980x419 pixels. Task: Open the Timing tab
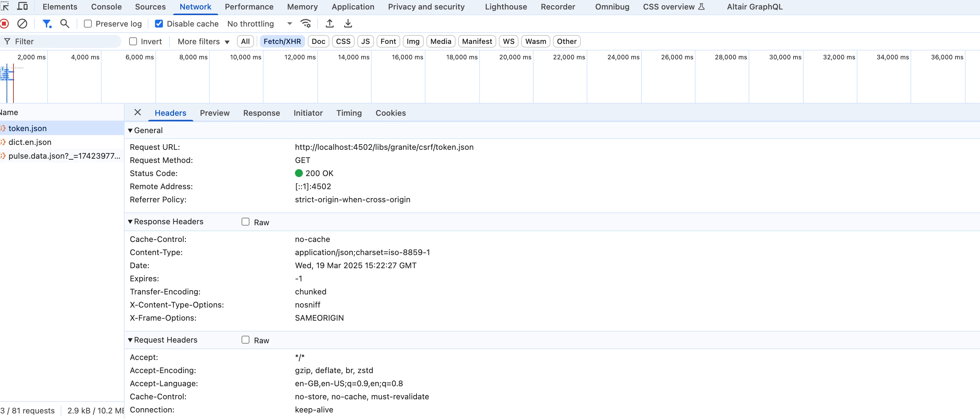[348, 113]
